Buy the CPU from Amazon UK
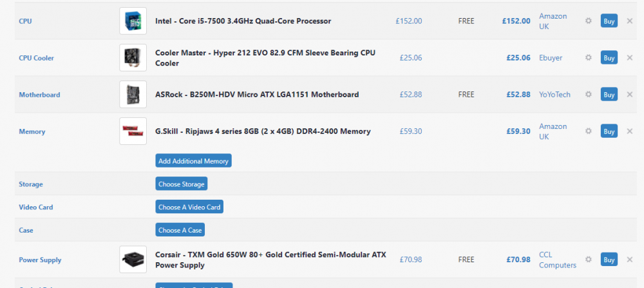This screenshot has height=288, width=644. [609, 21]
